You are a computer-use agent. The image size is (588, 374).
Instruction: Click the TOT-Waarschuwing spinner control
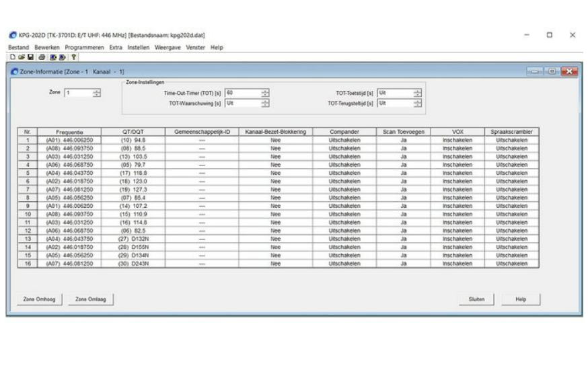point(264,103)
